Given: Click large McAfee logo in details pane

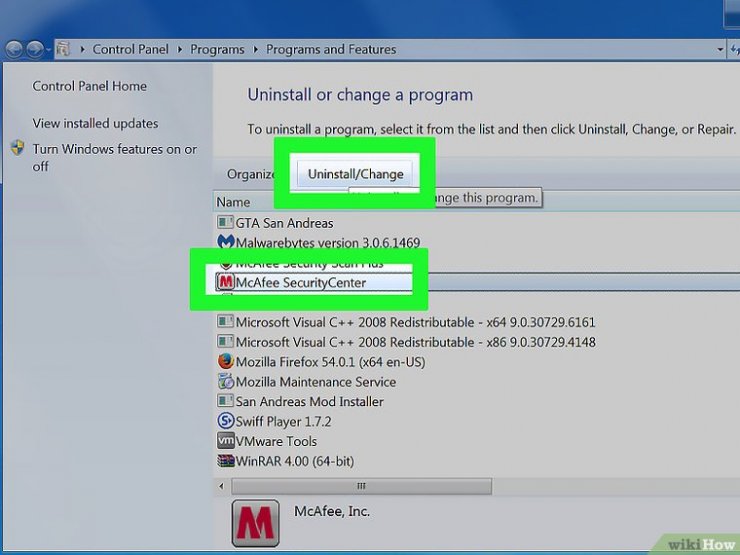Looking at the screenshot, I should tap(255, 523).
